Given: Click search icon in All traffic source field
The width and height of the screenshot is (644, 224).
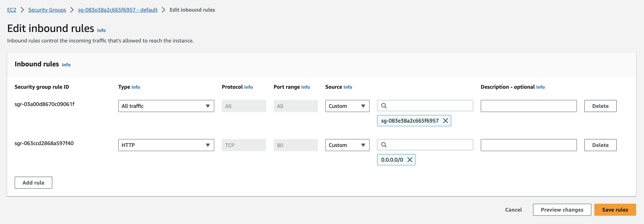Looking at the screenshot, I should 384,106.
